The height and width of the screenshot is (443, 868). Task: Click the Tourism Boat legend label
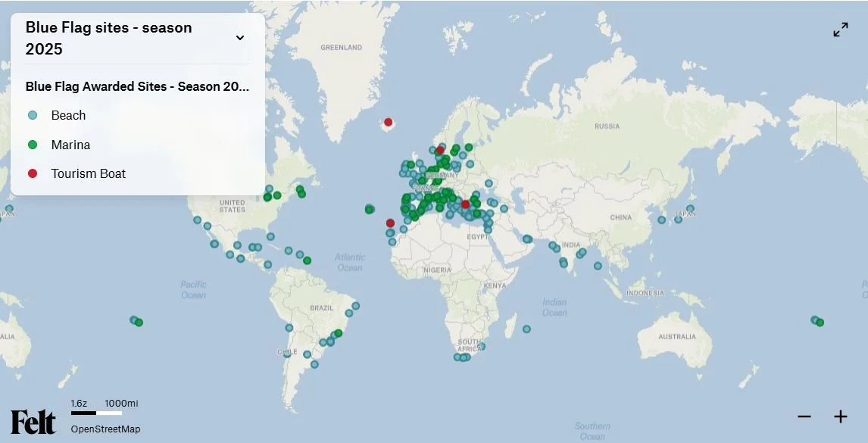point(88,173)
